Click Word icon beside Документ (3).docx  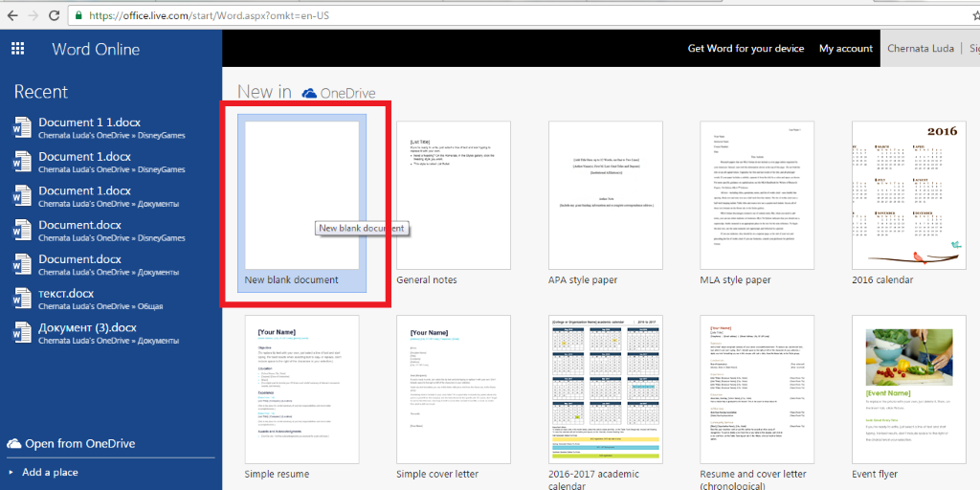(22, 333)
